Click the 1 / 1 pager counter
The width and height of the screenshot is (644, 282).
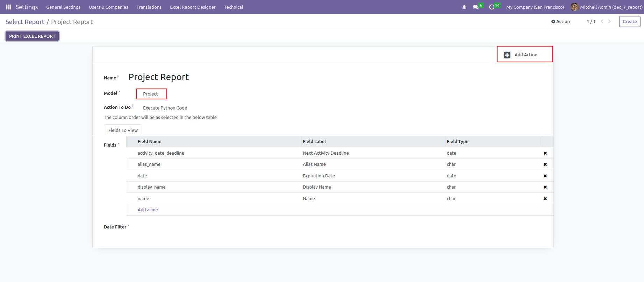(591, 21)
